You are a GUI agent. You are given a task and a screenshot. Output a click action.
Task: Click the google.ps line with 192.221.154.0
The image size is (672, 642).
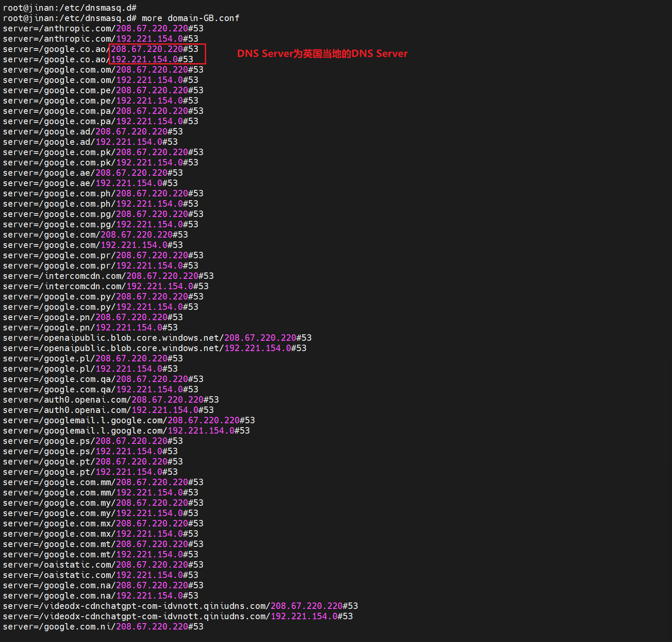90,451
